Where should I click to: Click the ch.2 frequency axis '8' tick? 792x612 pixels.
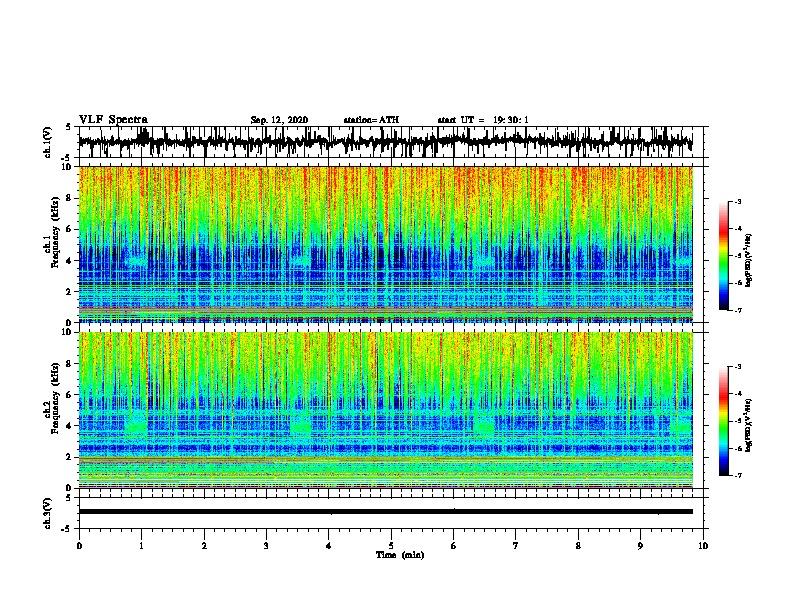tap(69, 364)
